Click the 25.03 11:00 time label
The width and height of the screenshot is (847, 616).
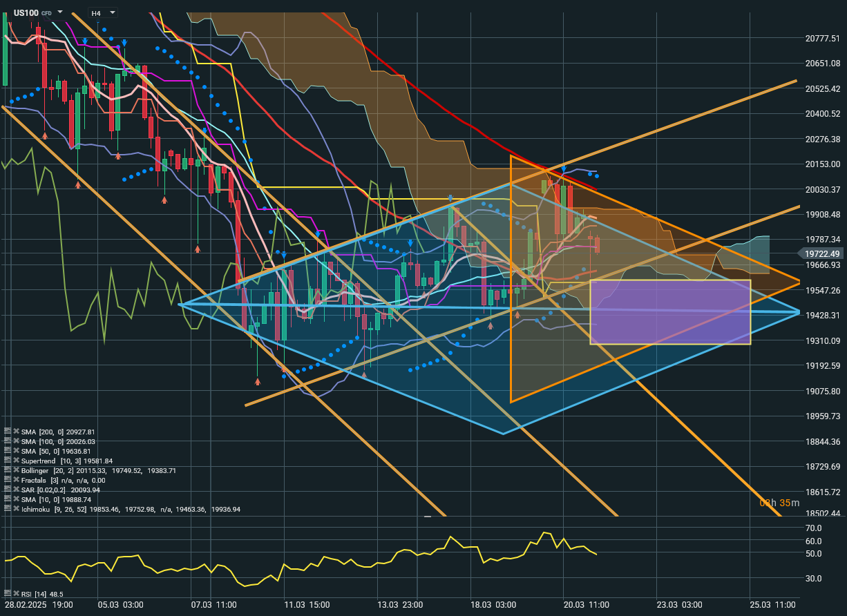pos(772,604)
